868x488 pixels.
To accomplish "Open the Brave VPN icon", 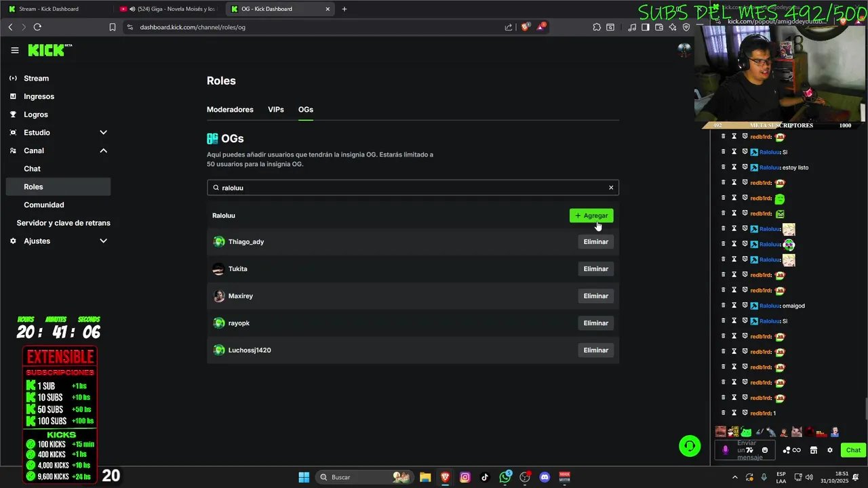I will click(686, 27).
